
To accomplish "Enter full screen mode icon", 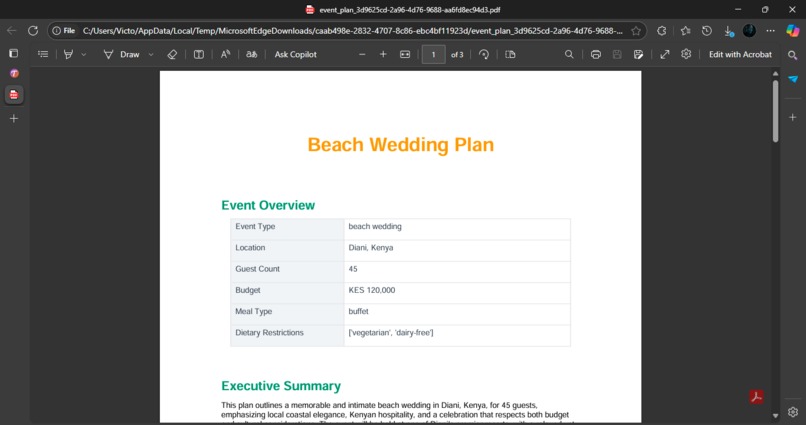I will [665, 54].
